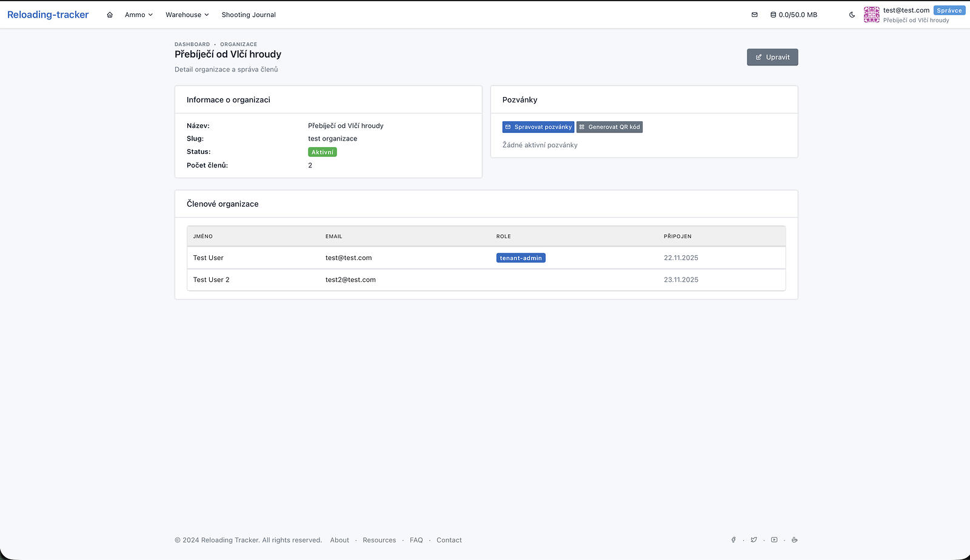Screen dimensions: 970x560
Task: Open the user avatar profile menu
Action: click(x=871, y=15)
